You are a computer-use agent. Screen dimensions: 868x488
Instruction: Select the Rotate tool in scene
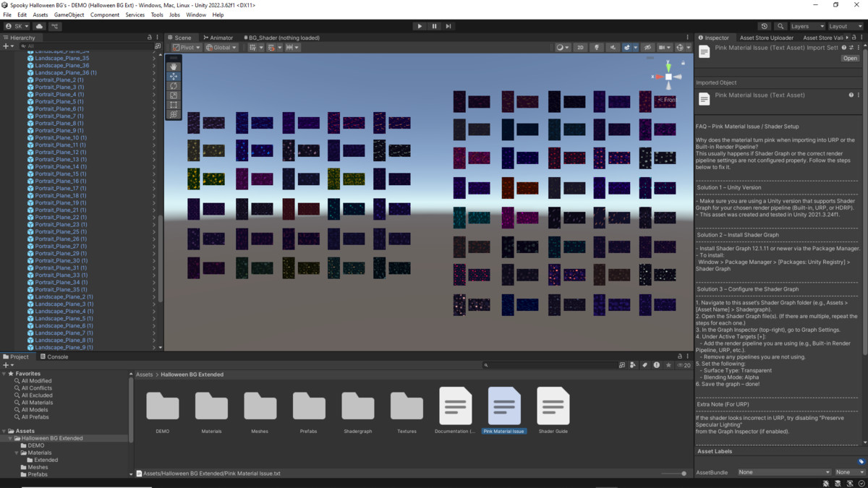tap(174, 86)
